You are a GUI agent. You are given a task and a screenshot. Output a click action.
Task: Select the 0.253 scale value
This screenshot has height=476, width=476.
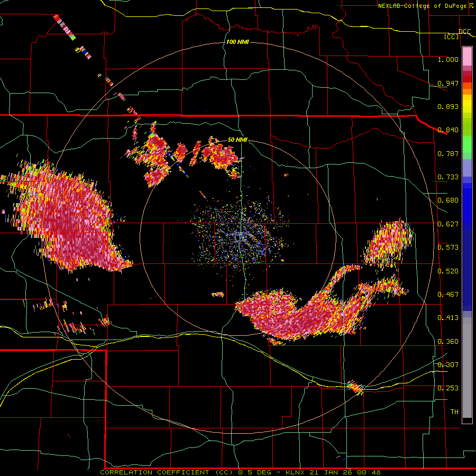(448, 388)
